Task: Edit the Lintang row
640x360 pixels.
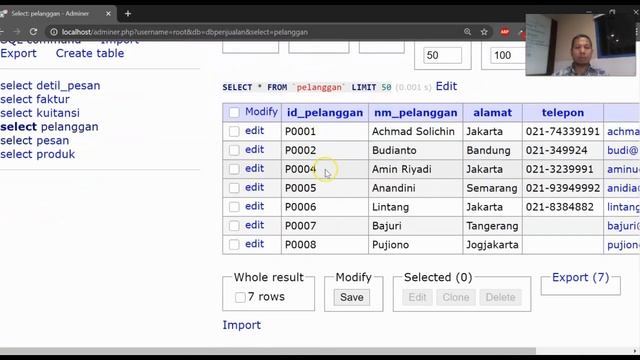Action: pos(254,206)
